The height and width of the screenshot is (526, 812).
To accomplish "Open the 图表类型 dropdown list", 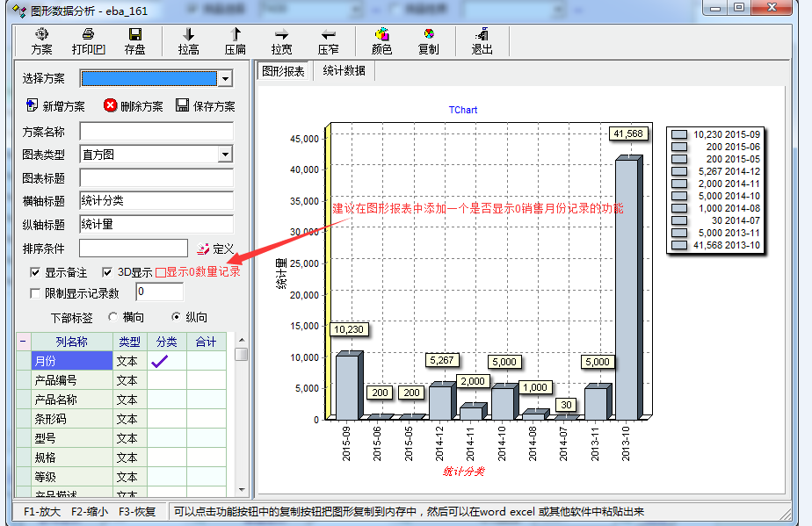I will click(225, 155).
